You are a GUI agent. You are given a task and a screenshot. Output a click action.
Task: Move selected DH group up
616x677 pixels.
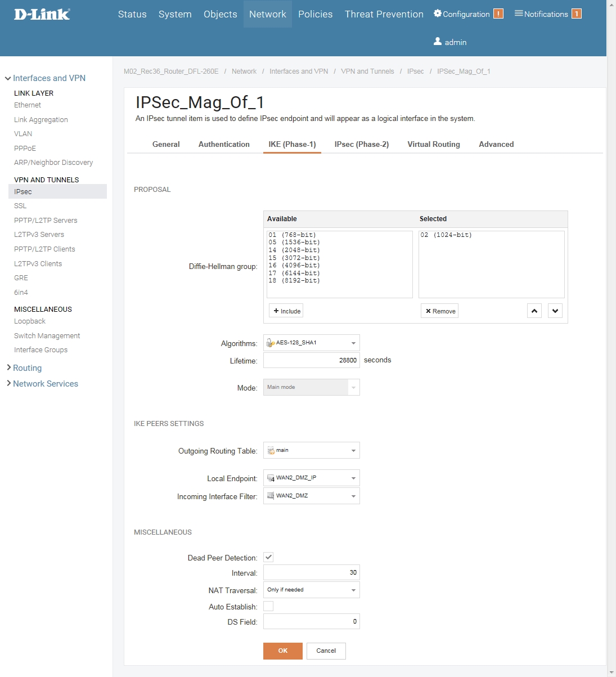click(x=534, y=311)
